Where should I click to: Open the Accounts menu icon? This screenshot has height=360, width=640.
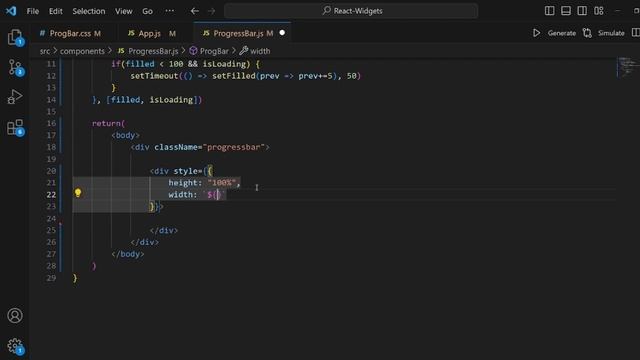(15, 316)
